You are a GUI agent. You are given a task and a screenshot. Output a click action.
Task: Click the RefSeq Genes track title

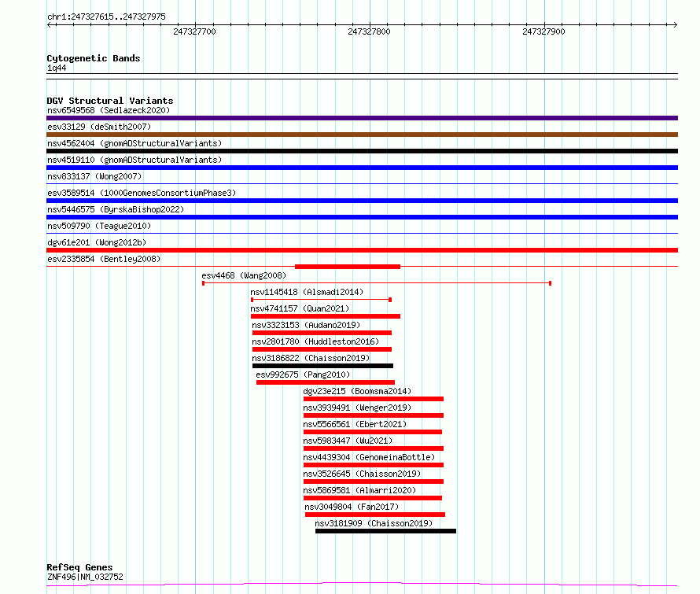(79, 567)
